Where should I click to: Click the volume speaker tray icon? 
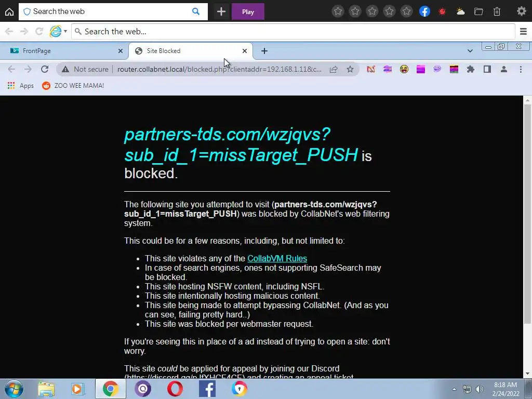(x=479, y=389)
